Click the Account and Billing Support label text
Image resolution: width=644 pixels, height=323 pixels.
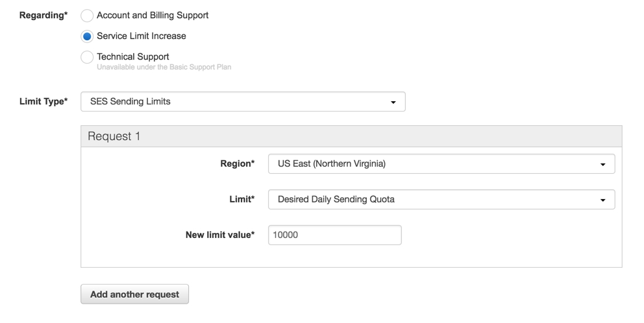click(153, 15)
